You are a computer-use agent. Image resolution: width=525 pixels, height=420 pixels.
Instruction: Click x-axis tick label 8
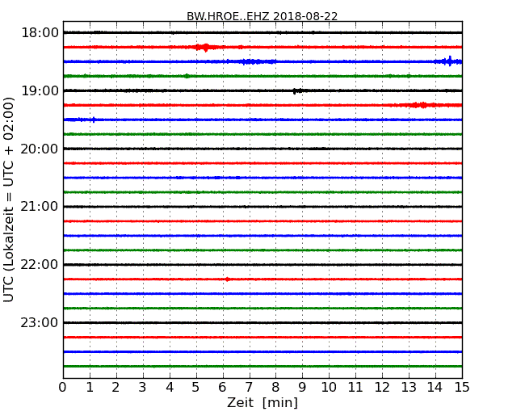275,388
